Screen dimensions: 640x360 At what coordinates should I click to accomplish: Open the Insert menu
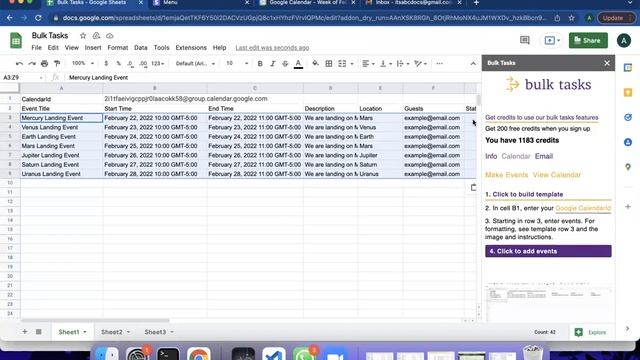[x=93, y=48]
